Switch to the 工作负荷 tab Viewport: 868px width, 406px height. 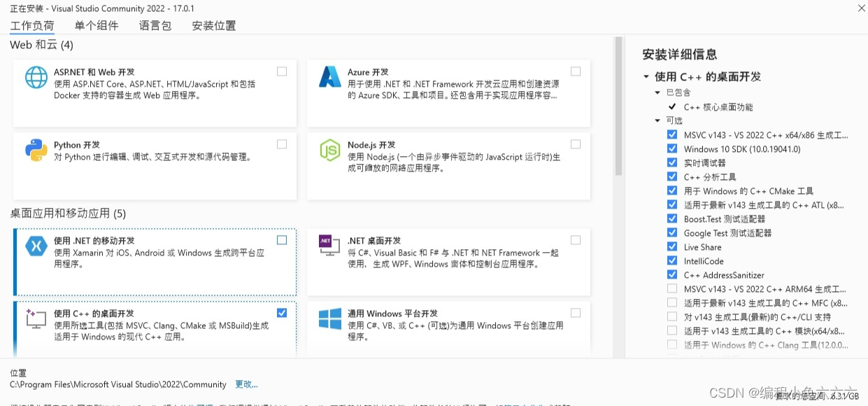tap(32, 25)
